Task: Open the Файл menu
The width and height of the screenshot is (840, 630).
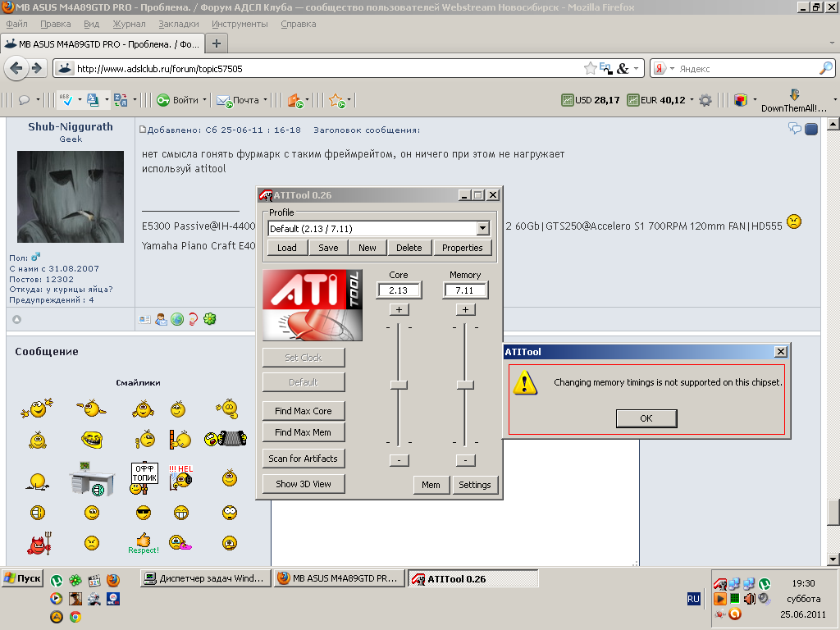Action: (x=17, y=24)
